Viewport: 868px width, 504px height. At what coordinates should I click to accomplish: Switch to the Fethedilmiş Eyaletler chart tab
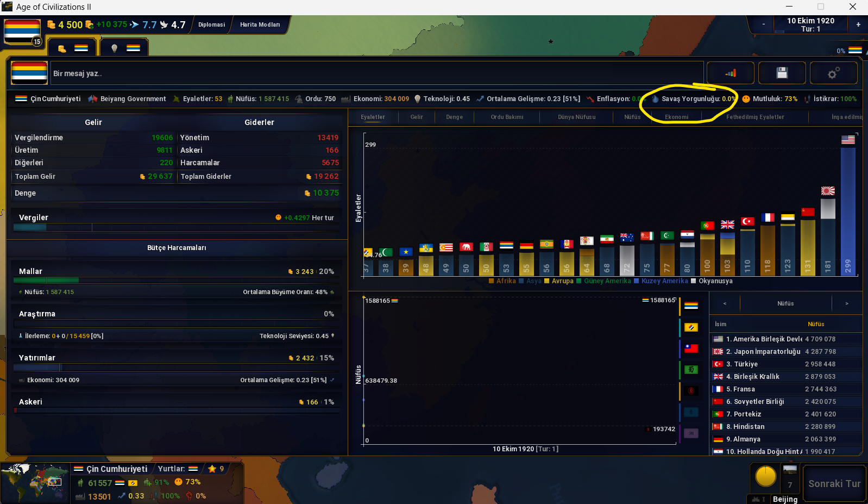pyautogui.click(x=755, y=117)
